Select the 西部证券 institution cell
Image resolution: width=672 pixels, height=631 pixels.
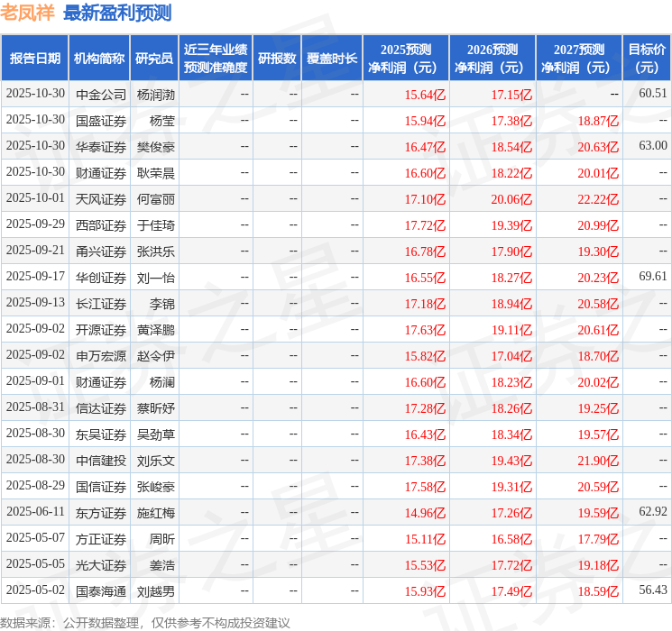101,225
